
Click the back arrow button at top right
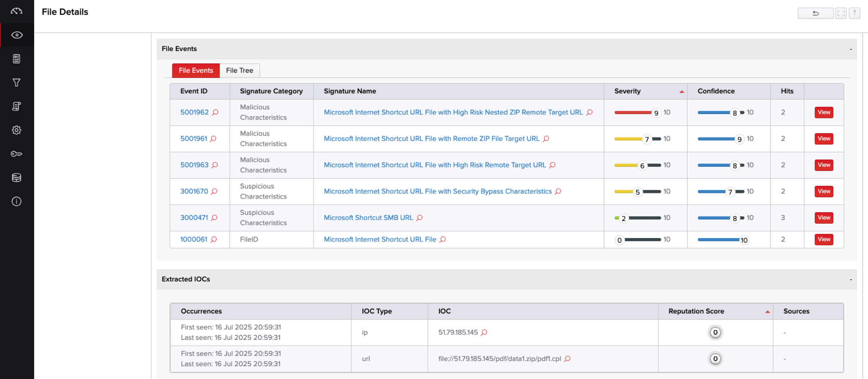(x=815, y=13)
